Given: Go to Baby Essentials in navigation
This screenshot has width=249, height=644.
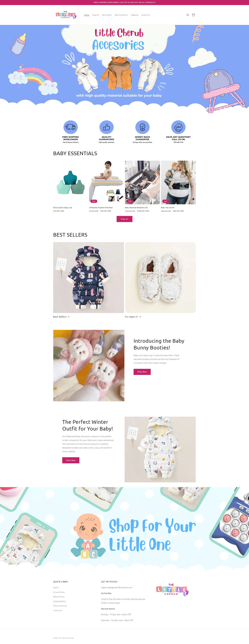Looking at the screenshot, I should (x=121, y=15).
